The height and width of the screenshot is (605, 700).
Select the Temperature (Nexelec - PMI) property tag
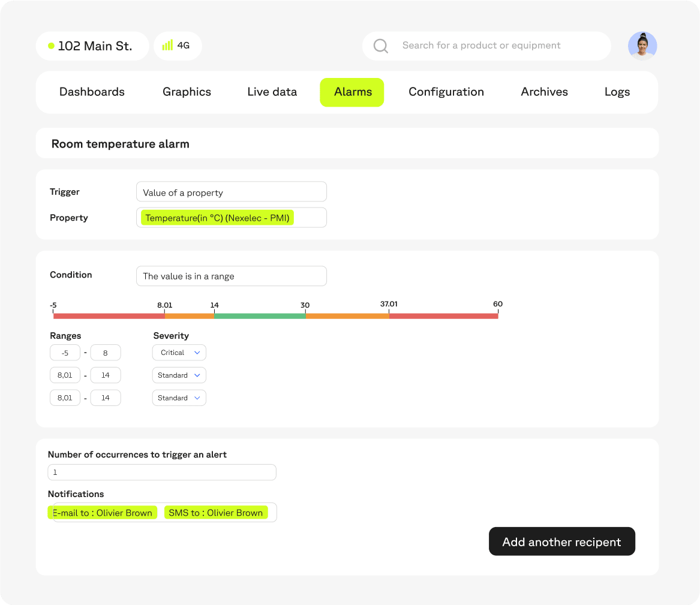[217, 218]
